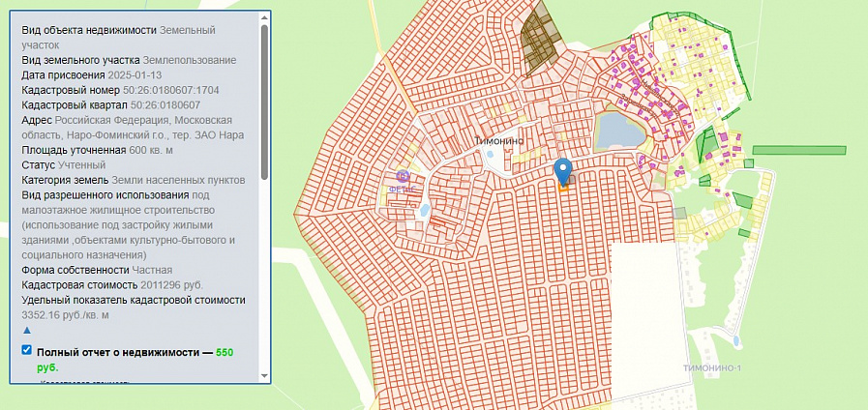Click the Кадастровая стоимость 2011296 руб. row
Image resolution: width=868 pixels, height=410 pixels.
(x=112, y=285)
